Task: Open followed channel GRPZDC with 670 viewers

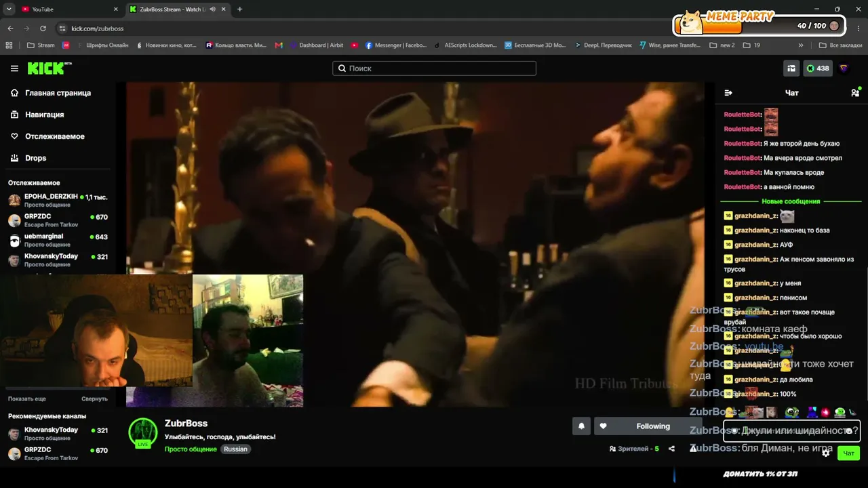Action: click(58, 220)
